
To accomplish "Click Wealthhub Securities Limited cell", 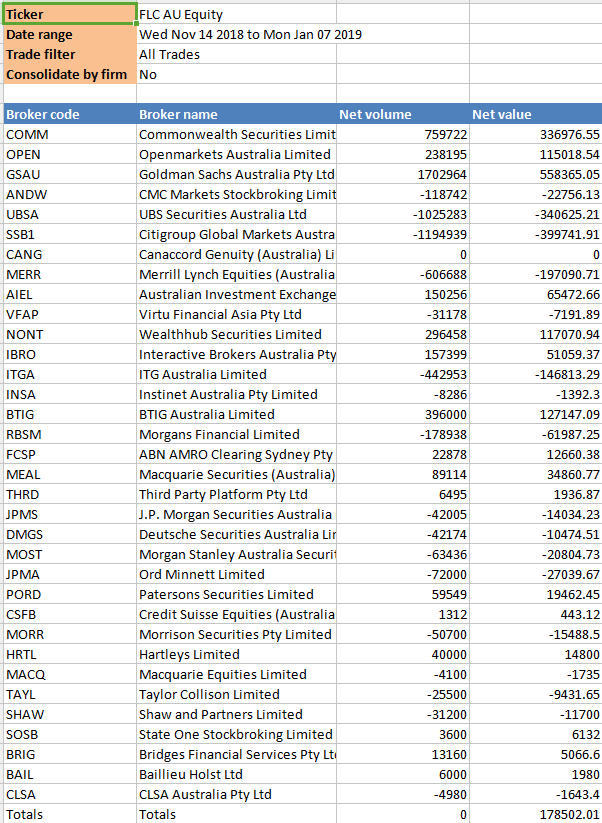I will [x=236, y=334].
